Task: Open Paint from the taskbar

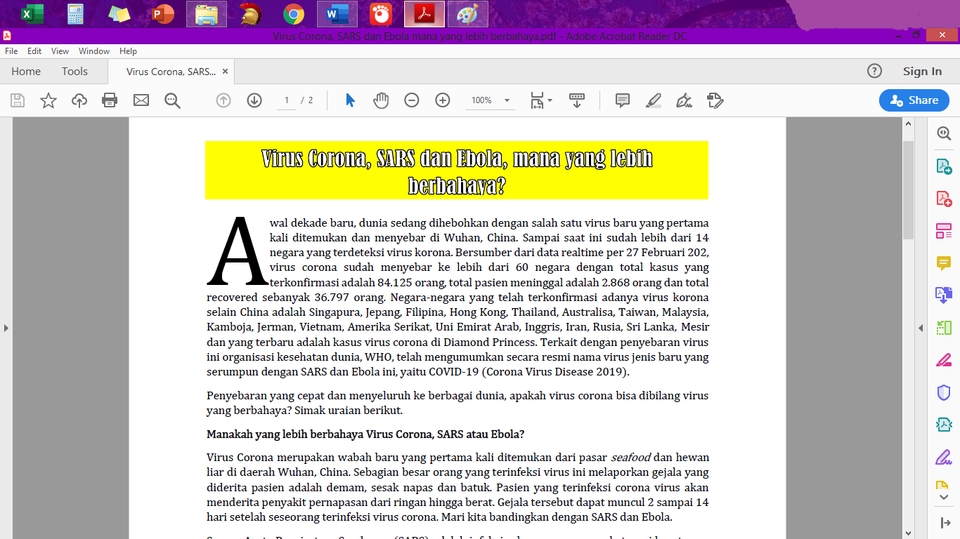Action: coord(468,13)
